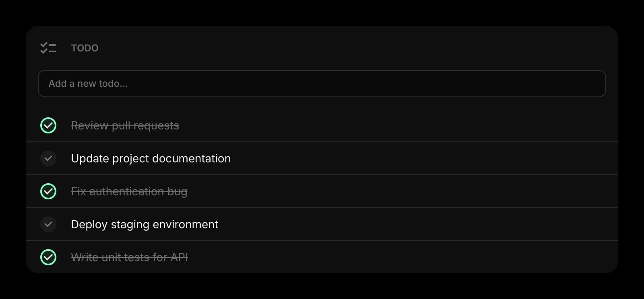Mark Update project documentation as done

point(48,158)
